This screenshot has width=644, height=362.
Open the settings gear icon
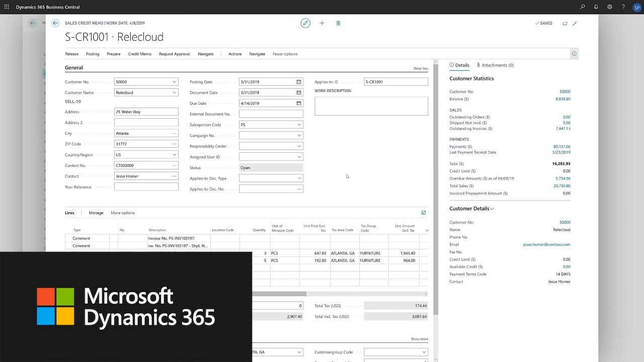pyautogui.click(x=610, y=7)
